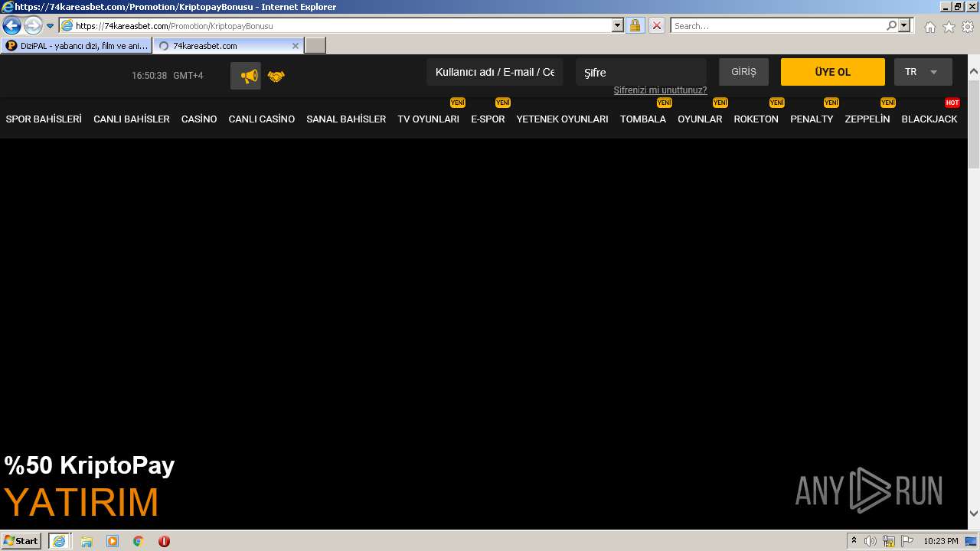Image resolution: width=980 pixels, height=551 pixels.
Task: Show hidden tray icons arrow
Action: [854, 541]
